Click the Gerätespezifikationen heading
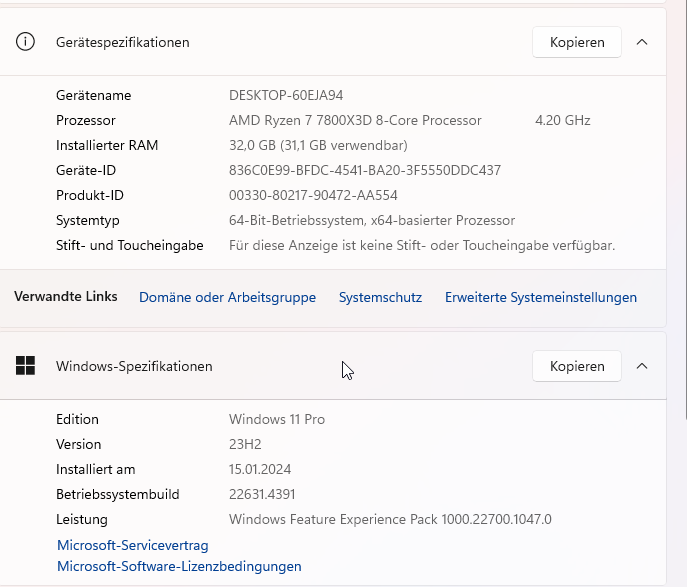The image size is (687, 587). click(123, 42)
